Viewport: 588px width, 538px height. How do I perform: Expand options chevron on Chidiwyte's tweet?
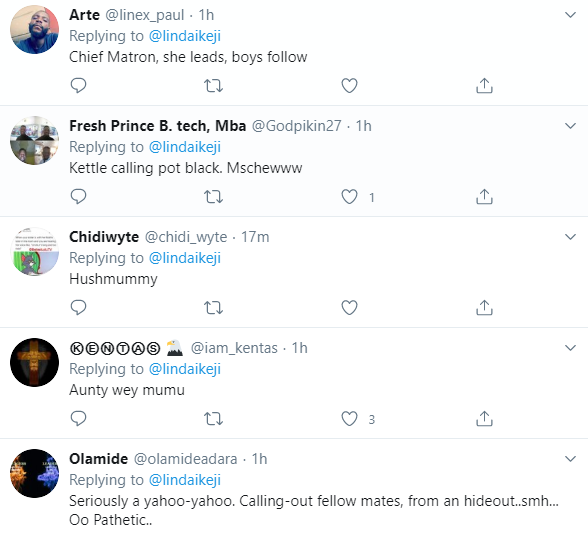[570, 237]
